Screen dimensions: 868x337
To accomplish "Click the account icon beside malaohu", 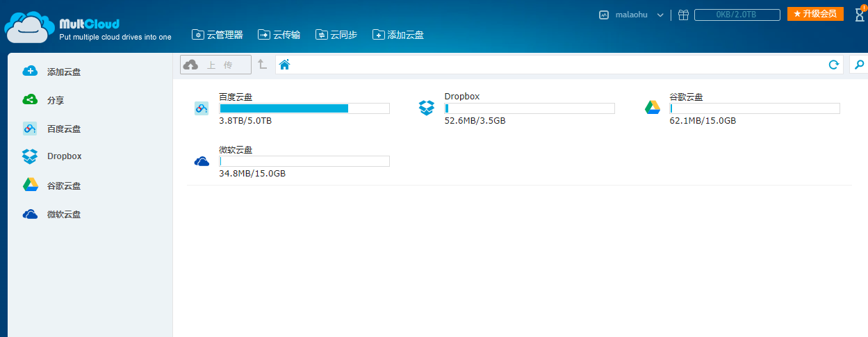I will (x=604, y=15).
